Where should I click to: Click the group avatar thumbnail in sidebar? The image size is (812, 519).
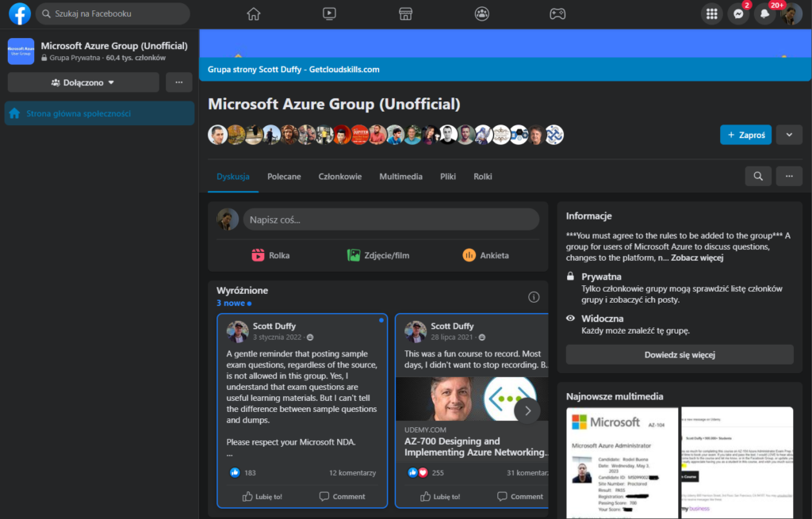pos(21,52)
